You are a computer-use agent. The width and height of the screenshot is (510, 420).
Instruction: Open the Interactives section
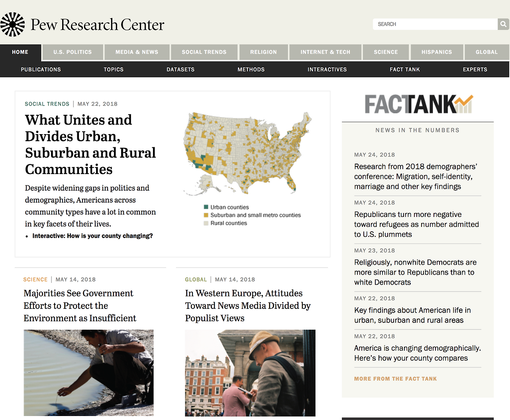[x=327, y=69]
